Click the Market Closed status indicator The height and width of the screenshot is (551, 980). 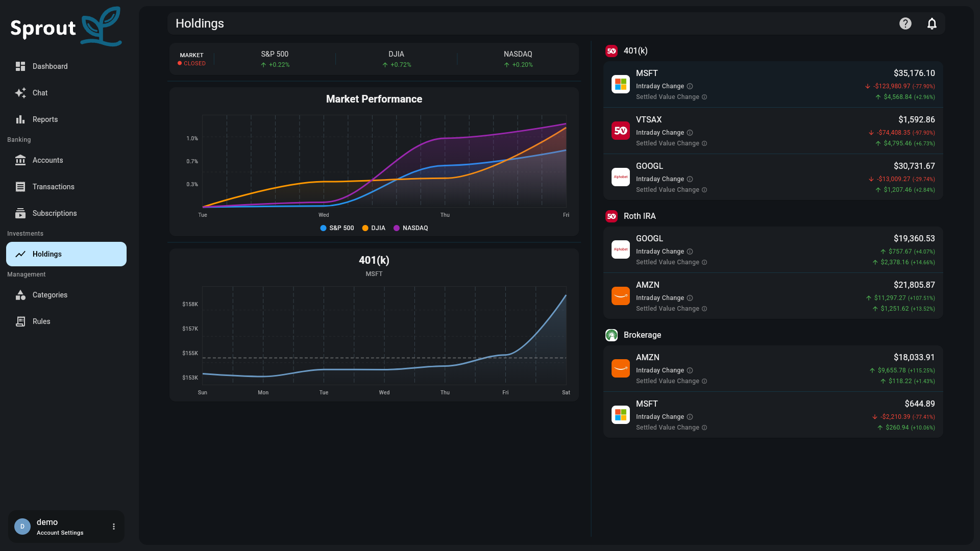[191, 59]
